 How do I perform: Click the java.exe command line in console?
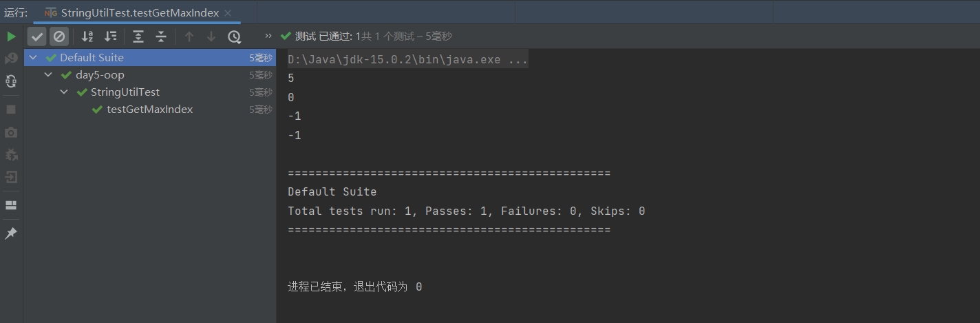pos(408,60)
